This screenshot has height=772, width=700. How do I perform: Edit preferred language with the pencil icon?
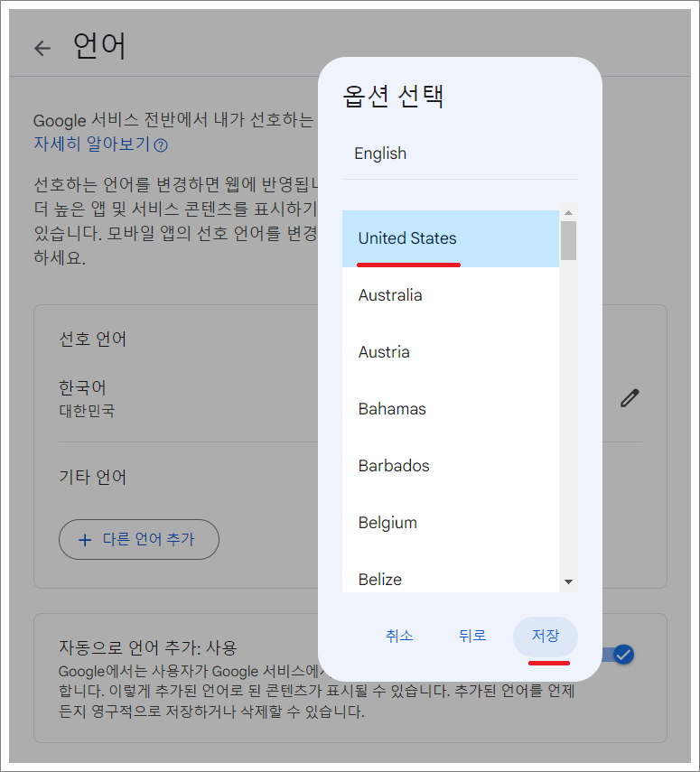[x=629, y=398]
